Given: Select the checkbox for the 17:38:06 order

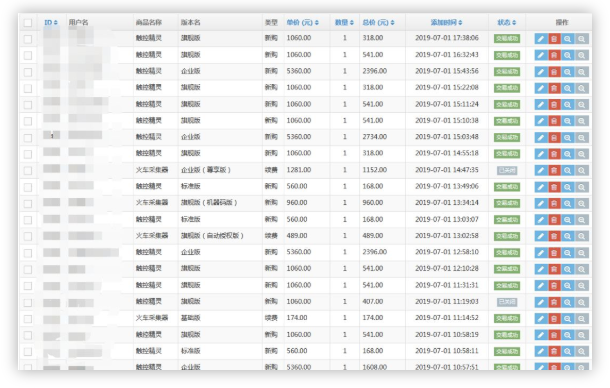Looking at the screenshot, I should 28,39.
